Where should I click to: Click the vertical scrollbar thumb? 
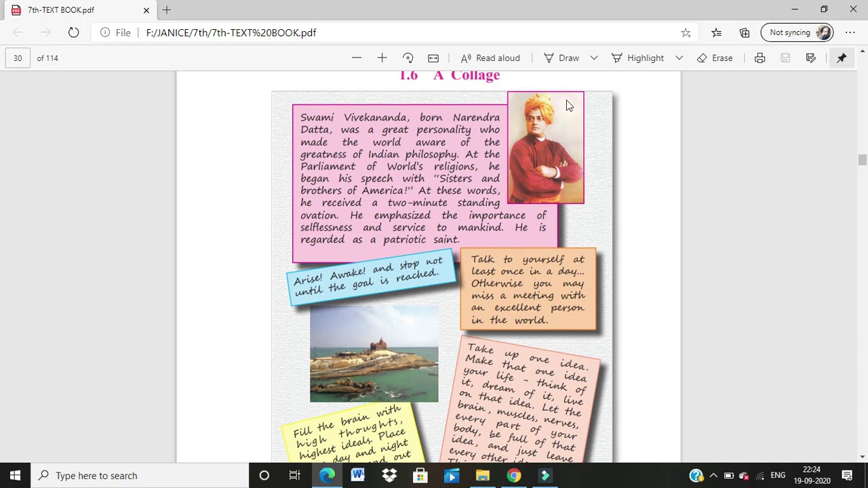[862, 160]
